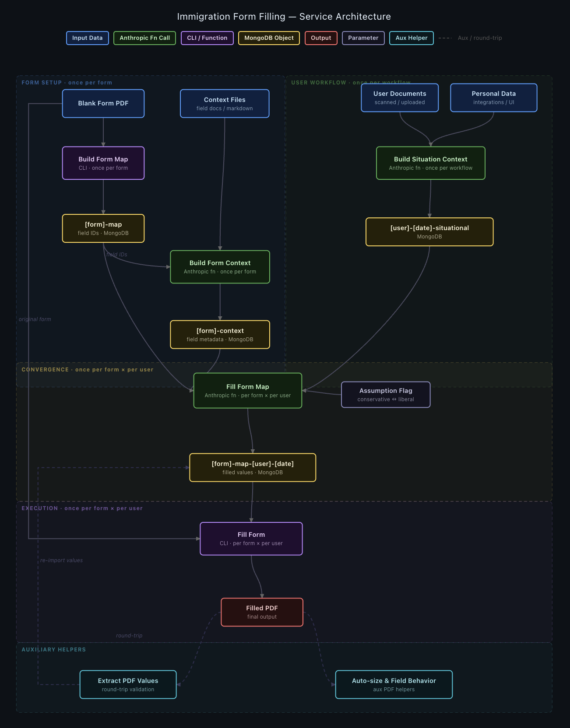Image resolution: width=570 pixels, height=728 pixels.
Task: Select the Anthropic Fn Call legend chip
Action: pos(144,38)
